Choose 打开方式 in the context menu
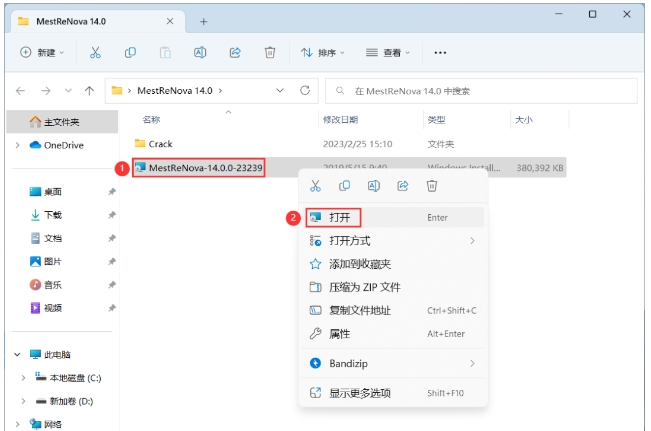This screenshot has height=431, width=651. click(x=394, y=241)
